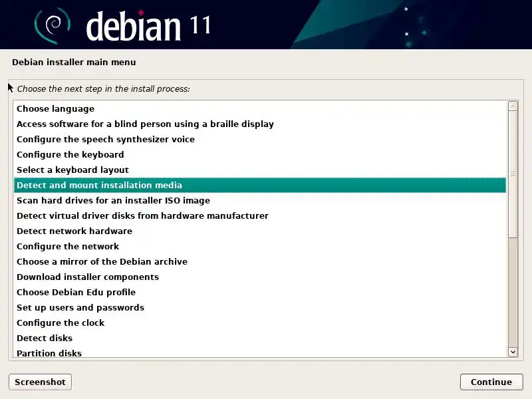Choose Configure the keyboard step
Viewport: 532px width, 399px height.
(x=260, y=154)
